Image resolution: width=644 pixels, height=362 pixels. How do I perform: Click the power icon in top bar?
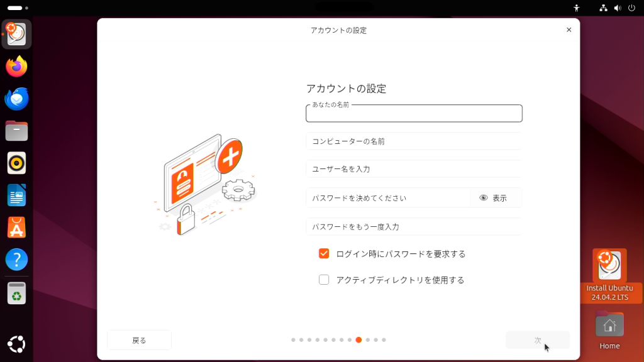tap(631, 8)
